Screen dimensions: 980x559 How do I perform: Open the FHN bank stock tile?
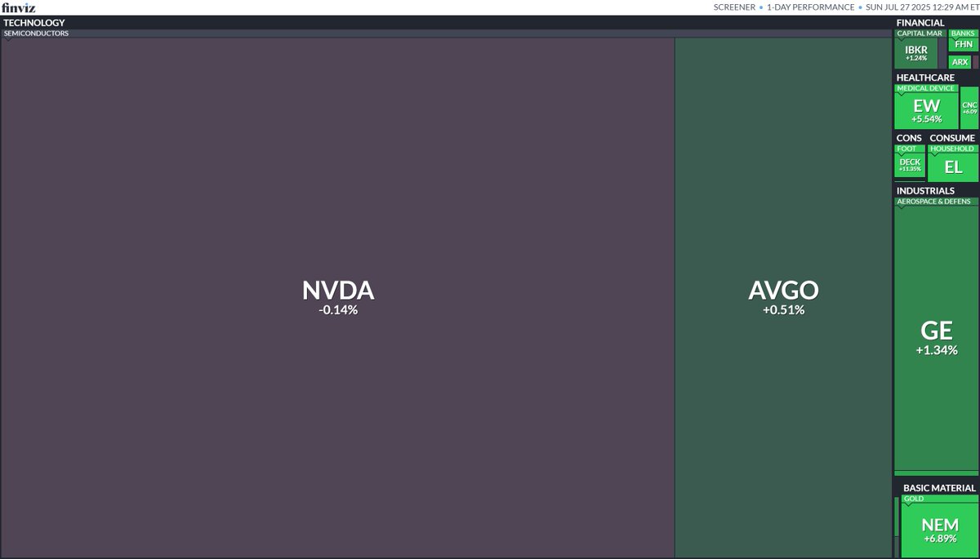click(x=964, y=44)
